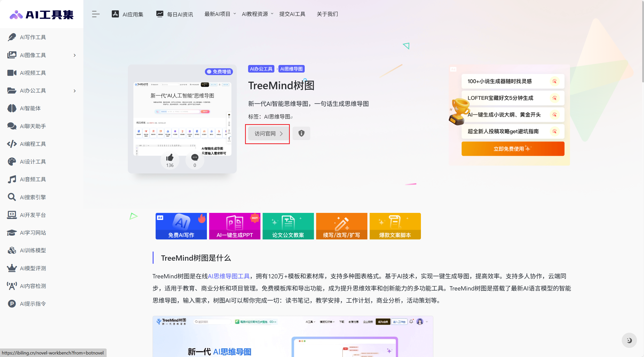
Task: Select AI搜索引擎 magnifier icon
Action: tap(12, 197)
